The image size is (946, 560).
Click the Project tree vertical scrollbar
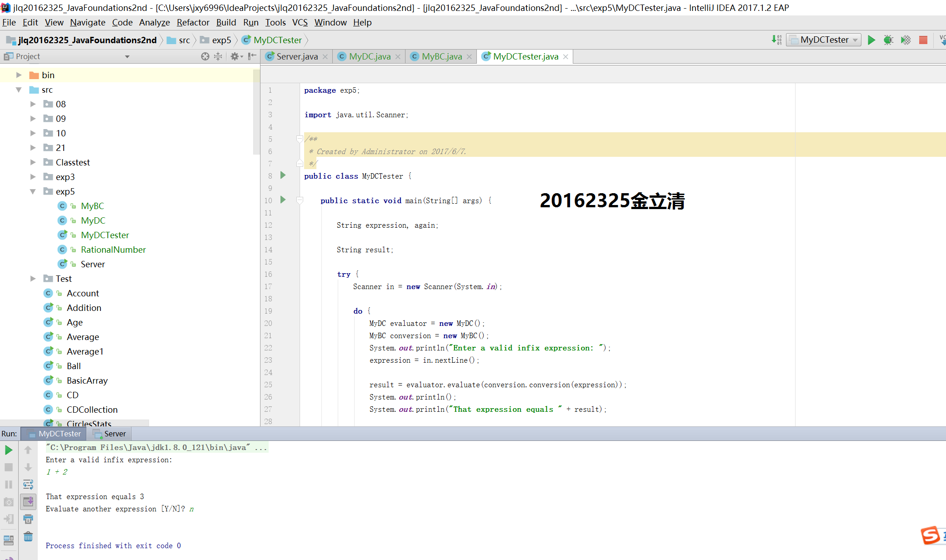(x=256, y=111)
